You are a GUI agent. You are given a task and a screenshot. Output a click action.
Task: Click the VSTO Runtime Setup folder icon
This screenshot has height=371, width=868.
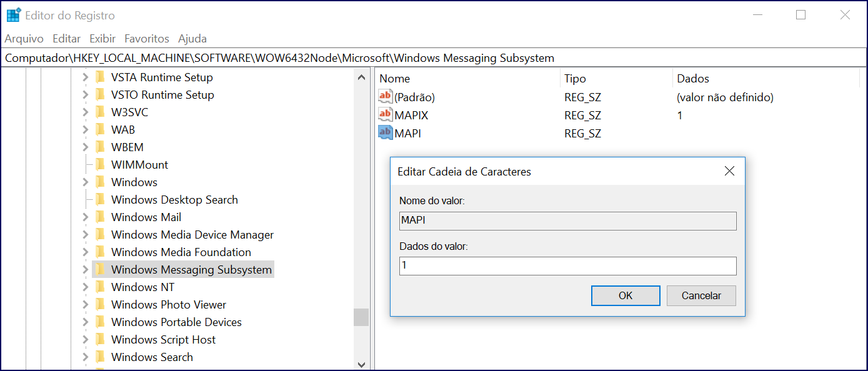[100, 95]
